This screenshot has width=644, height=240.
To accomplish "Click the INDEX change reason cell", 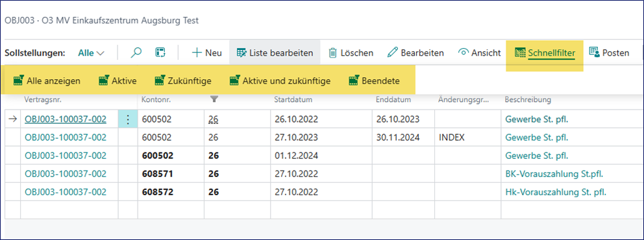I will coord(467,138).
